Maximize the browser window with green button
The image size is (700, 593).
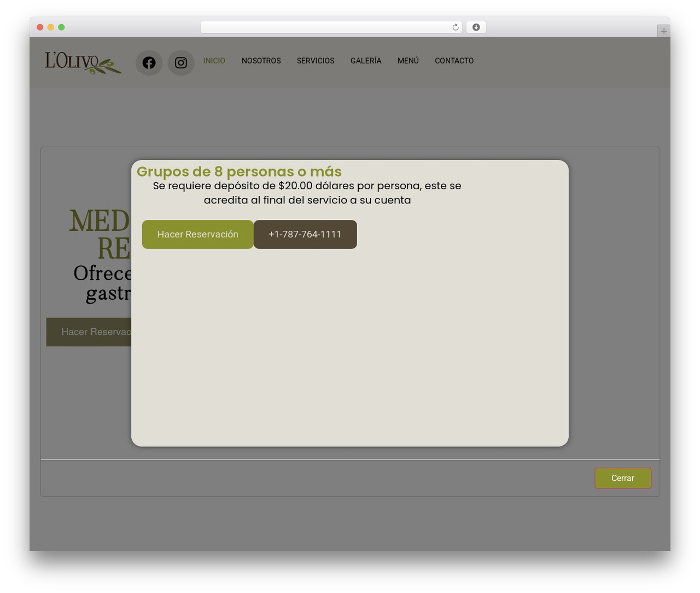coord(61,27)
